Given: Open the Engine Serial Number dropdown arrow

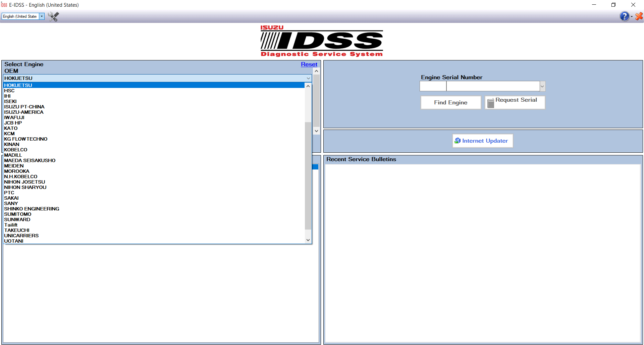Looking at the screenshot, I should 542,86.
